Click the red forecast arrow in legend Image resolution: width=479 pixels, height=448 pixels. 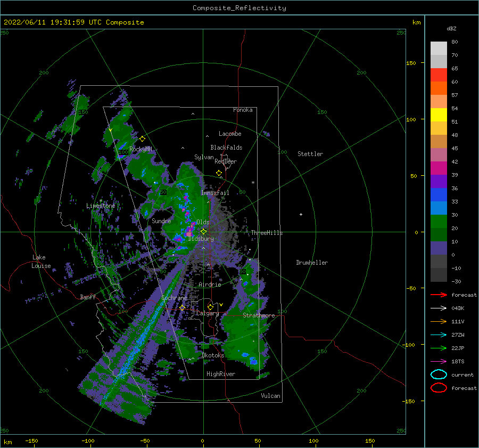[439, 295]
